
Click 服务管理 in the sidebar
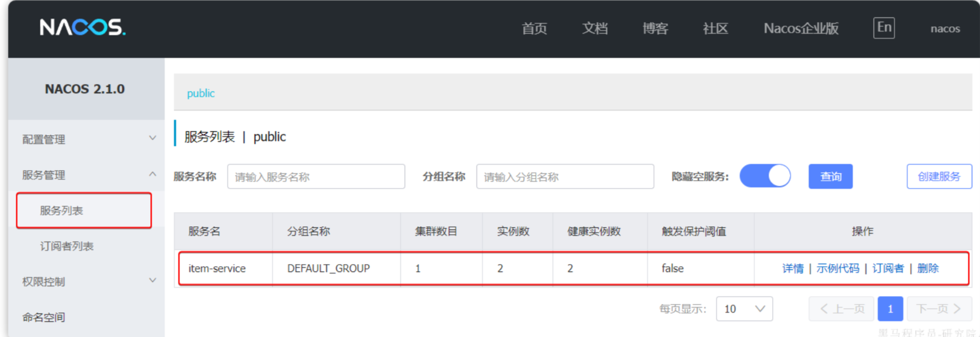click(44, 175)
